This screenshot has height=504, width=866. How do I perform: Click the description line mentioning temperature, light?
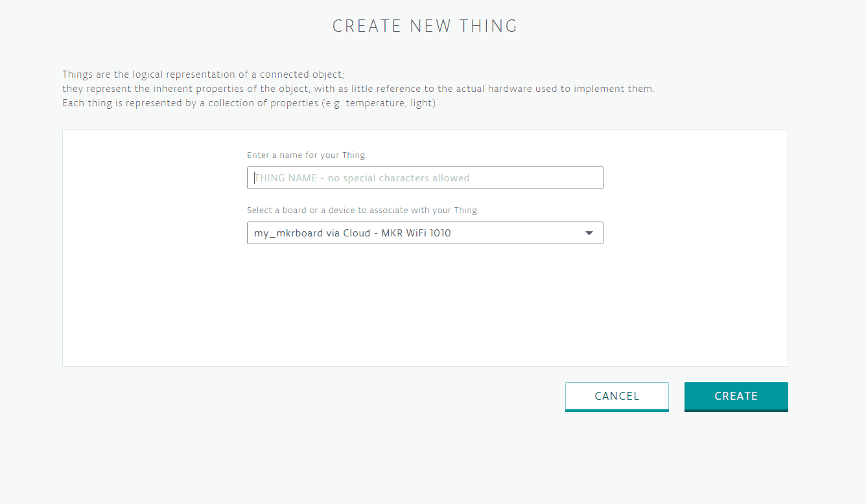(x=250, y=103)
